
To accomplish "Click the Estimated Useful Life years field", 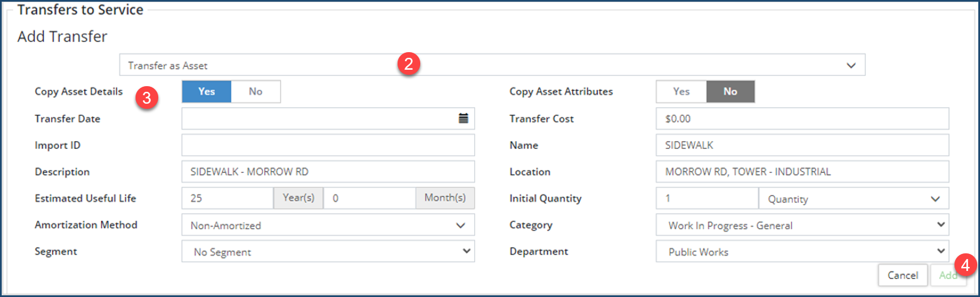I will tap(227, 198).
